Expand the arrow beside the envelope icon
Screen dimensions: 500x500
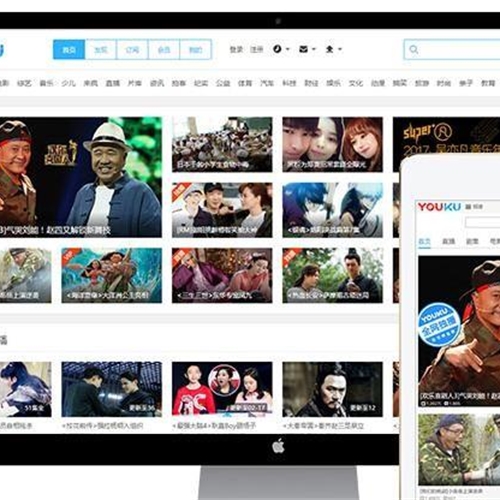[x=314, y=49]
